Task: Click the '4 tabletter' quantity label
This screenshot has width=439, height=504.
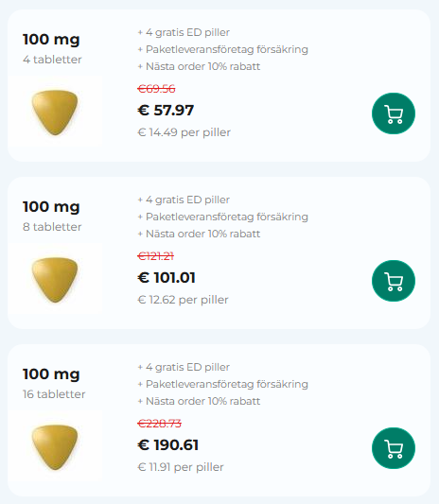Action: coord(52,60)
